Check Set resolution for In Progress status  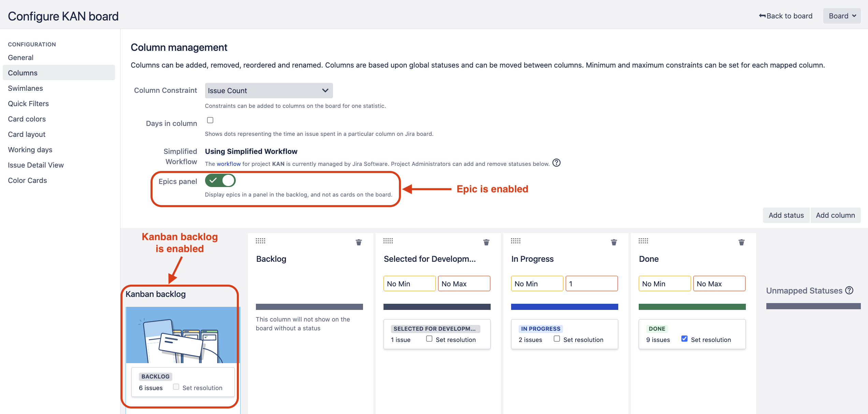(x=557, y=339)
